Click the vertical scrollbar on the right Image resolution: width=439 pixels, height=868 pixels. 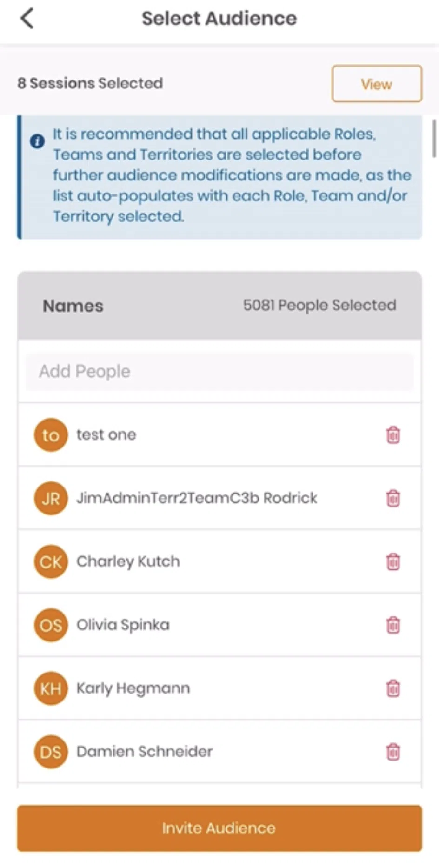coord(434,139)
